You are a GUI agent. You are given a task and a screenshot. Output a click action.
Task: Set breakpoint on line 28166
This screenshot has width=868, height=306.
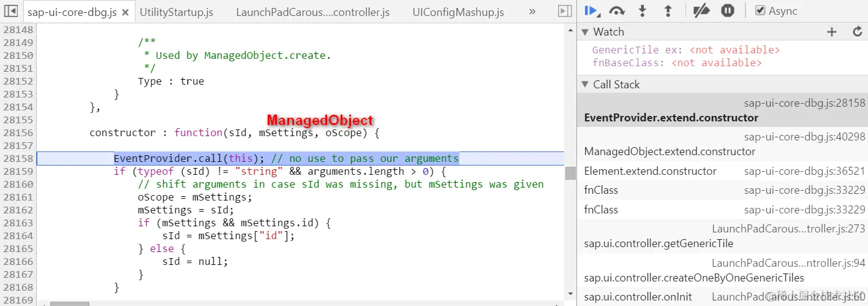pos(18,261)
